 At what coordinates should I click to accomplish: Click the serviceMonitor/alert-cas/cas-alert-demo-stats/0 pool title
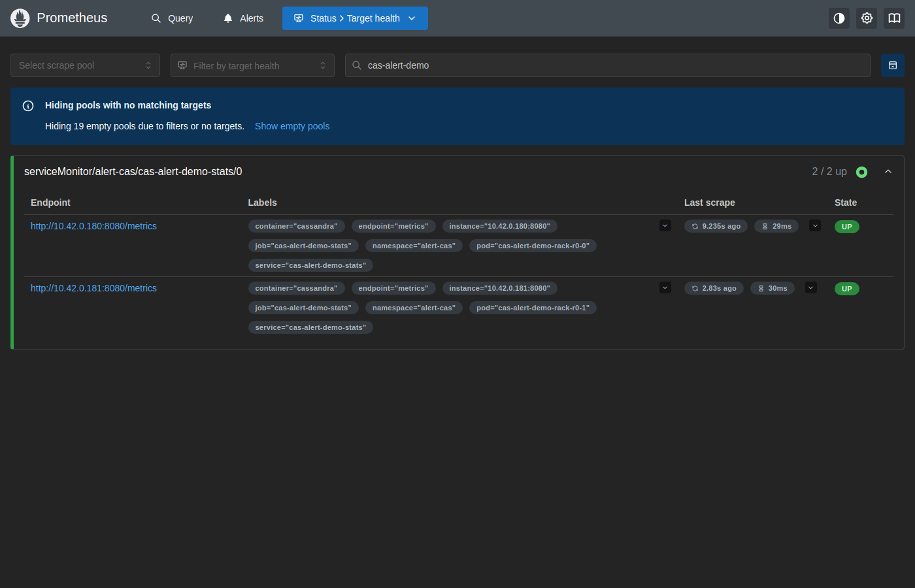tap(133, 172)
